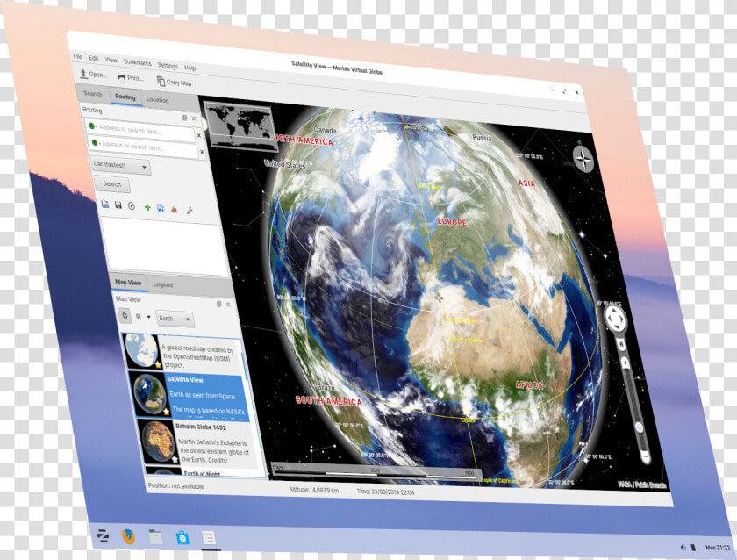Open the first waypoint green marker dropdown

(x=93, y=126)
